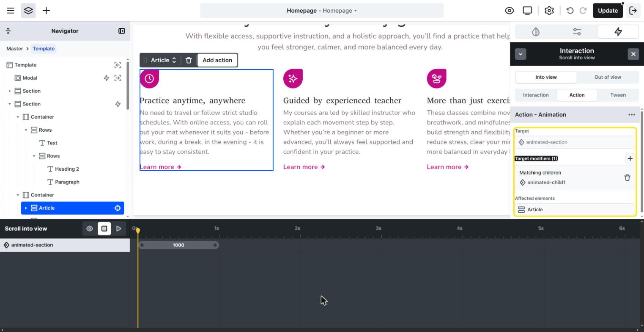The image size is (644, 332).
Task: Open the Tween tab
Action: point(618,95)
